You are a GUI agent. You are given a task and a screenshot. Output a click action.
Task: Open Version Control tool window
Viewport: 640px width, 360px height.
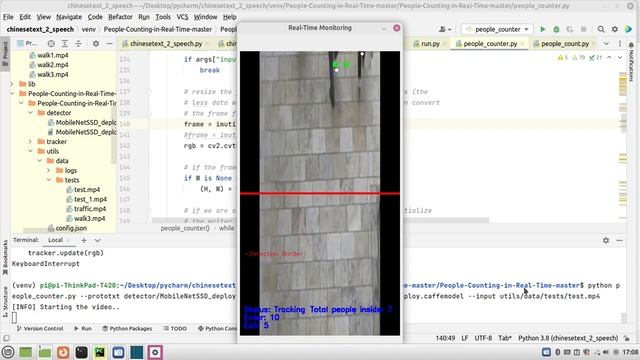point(40,328)
